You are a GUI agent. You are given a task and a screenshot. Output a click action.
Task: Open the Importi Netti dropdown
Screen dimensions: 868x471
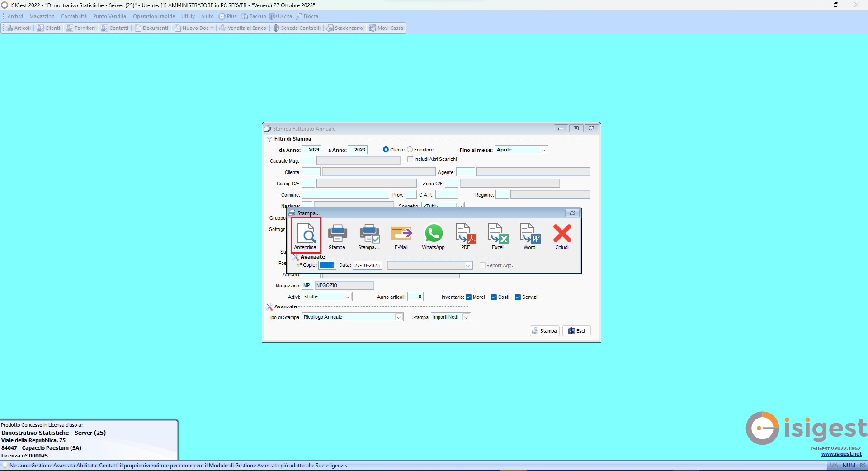coord(466,317)
